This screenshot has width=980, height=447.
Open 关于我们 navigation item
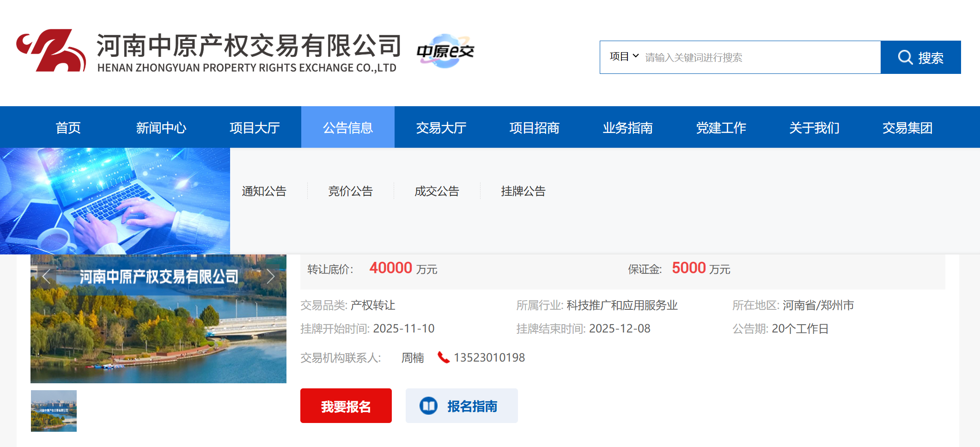[814, 128]
